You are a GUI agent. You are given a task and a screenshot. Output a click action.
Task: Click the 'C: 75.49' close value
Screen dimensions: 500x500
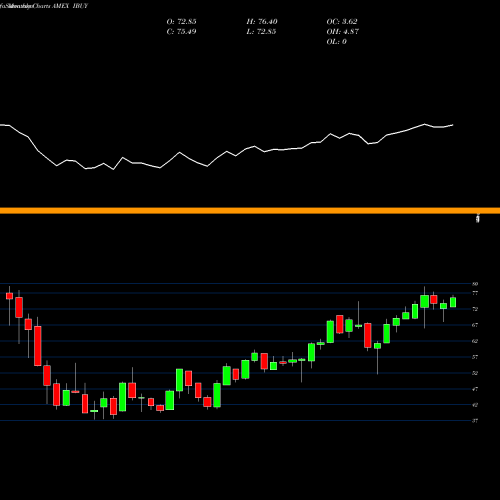coord(181,32)
